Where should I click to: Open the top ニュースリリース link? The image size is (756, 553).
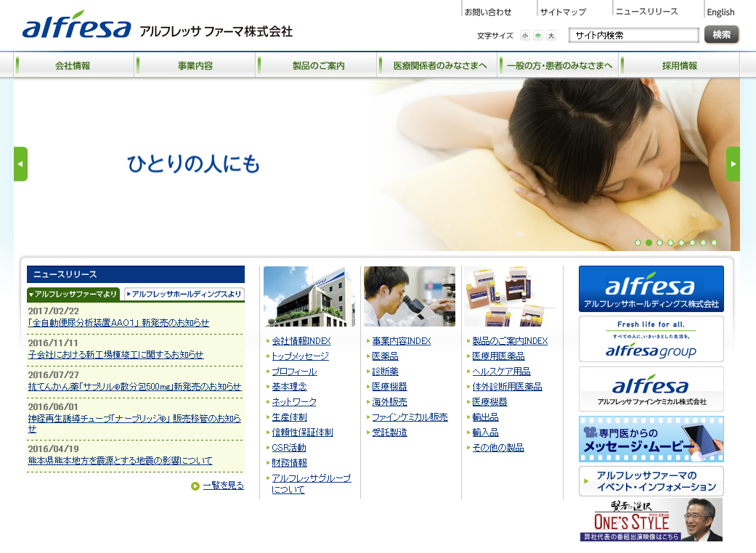[x=646, y=12]
